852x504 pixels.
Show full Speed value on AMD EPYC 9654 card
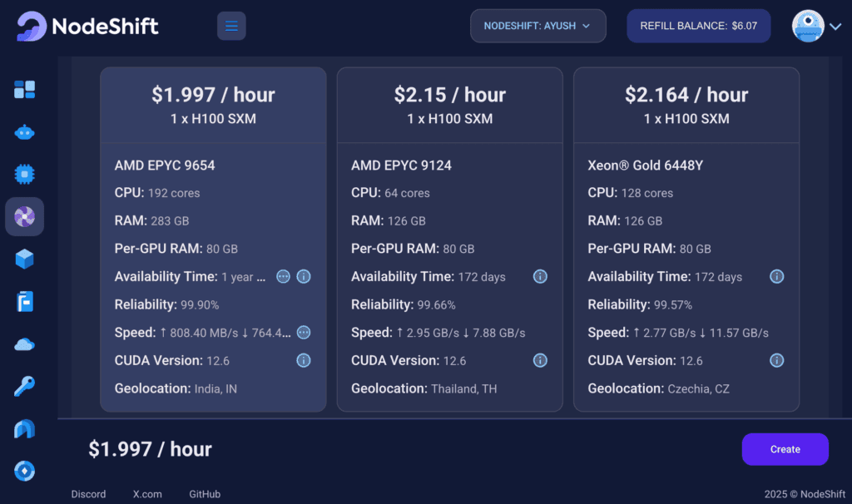tap(304, 333)
